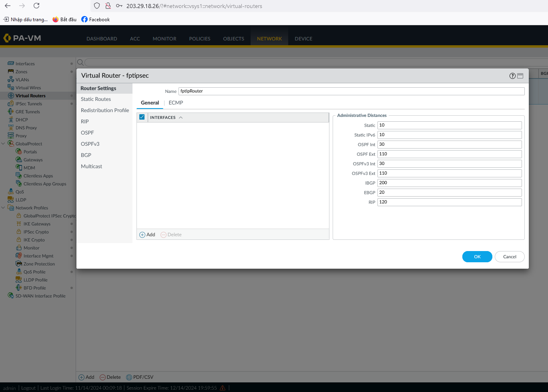This screenshot has height=392, width=548.
Task: Click the PDF/CSV export icon
Action: click(129, 377)
